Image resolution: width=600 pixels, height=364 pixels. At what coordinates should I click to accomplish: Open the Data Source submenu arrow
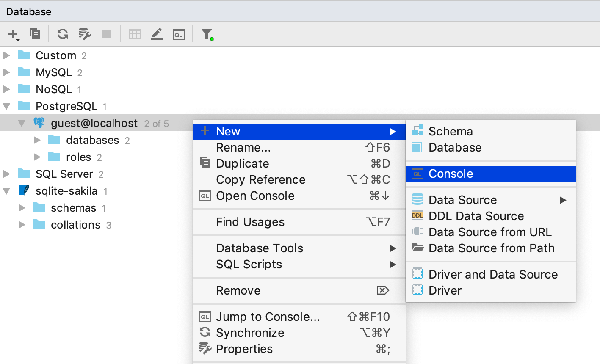click(563, 200)
